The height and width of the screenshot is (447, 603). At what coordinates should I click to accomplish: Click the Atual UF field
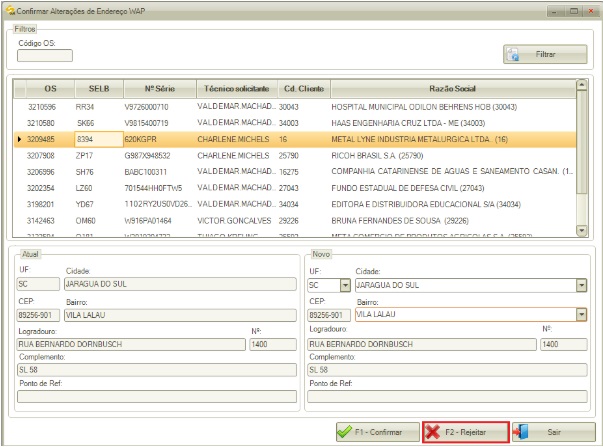click(38, 284)
